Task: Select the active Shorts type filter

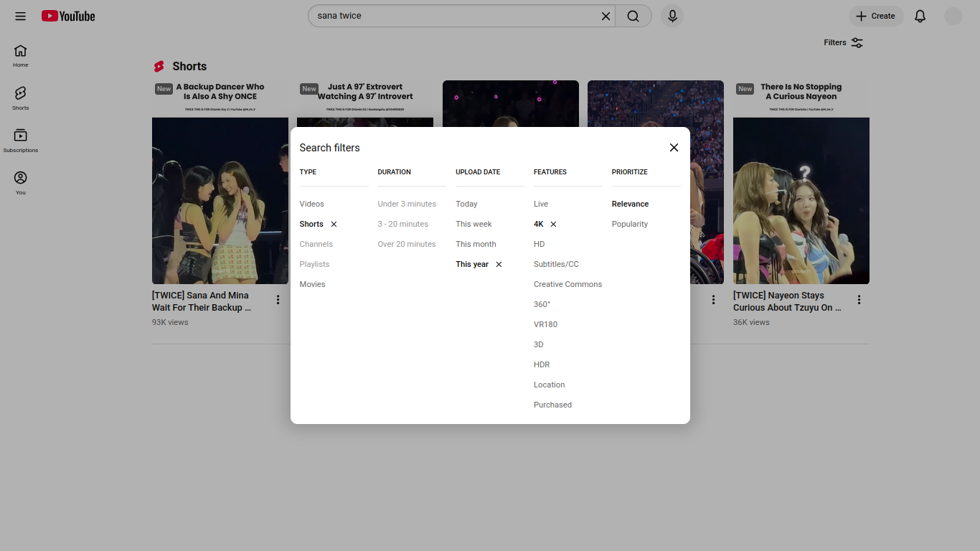Action: 311,225
